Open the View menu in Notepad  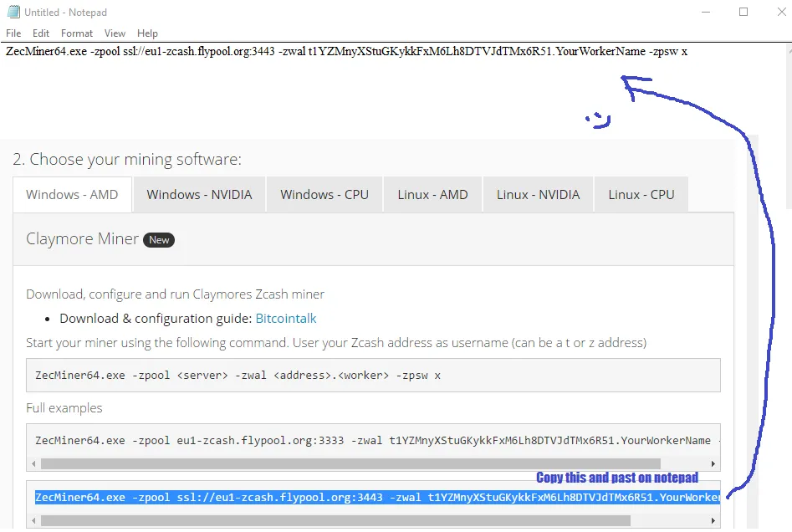coord(115,33)
